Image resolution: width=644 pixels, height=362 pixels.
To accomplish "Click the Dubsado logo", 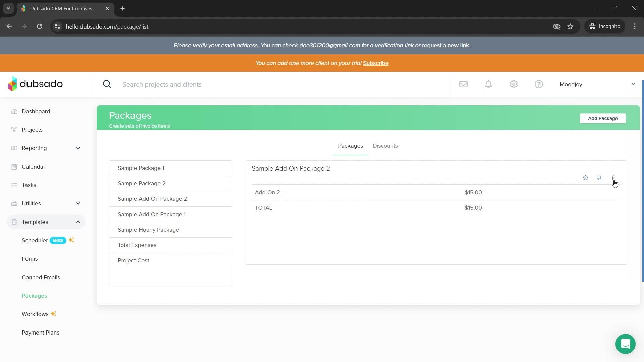I will coord(35,84).
